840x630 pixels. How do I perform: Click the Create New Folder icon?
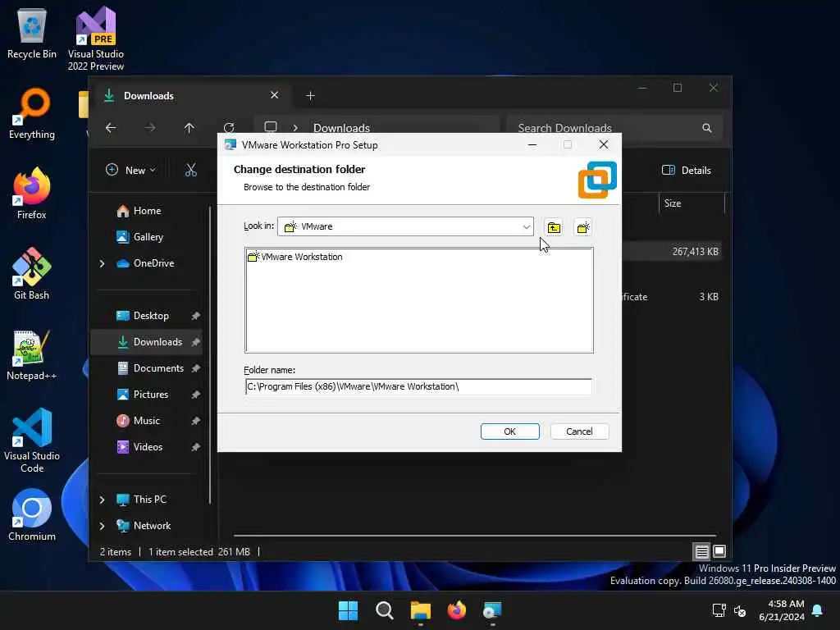click(583, 228)
